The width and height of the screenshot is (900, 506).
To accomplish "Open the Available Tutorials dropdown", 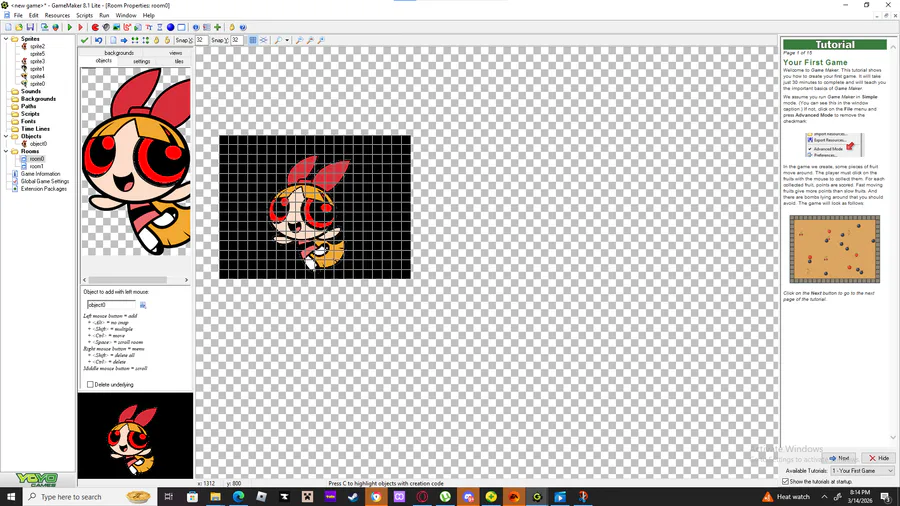I will click(x=863, y=470).
